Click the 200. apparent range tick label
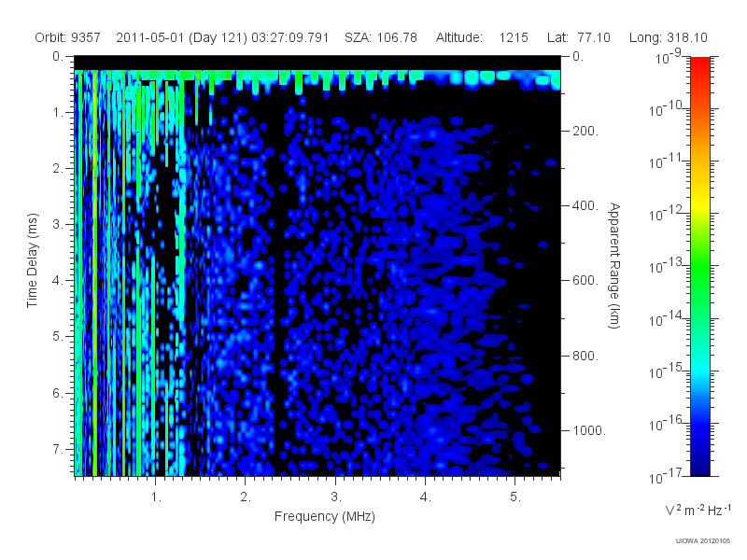Screen dimensions: 747x560 (585, 131)
